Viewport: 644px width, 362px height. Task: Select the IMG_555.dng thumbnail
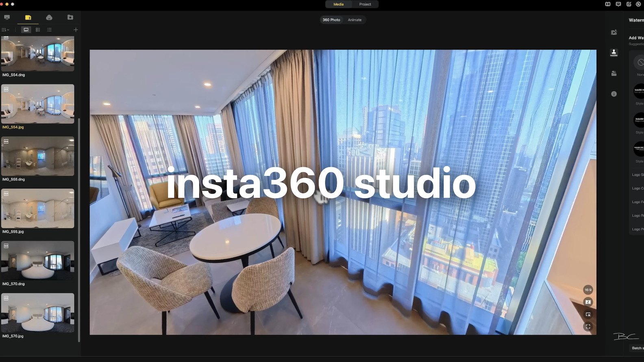pyautogui.click(x=38, y=156)
